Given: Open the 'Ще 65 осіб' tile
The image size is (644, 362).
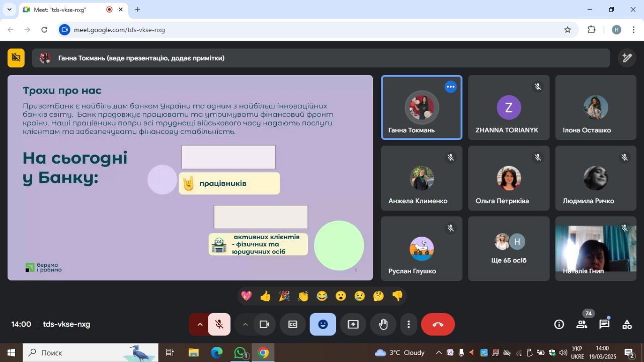Looking at the screenshot, I should click(509, 249).
